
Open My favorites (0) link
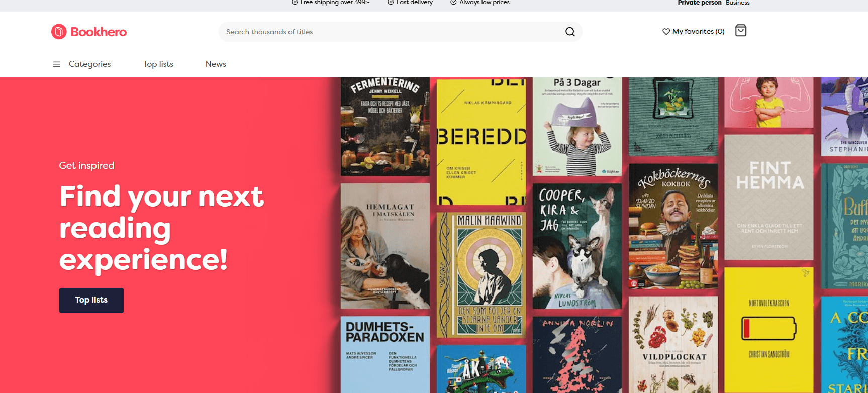pos(698,31)
